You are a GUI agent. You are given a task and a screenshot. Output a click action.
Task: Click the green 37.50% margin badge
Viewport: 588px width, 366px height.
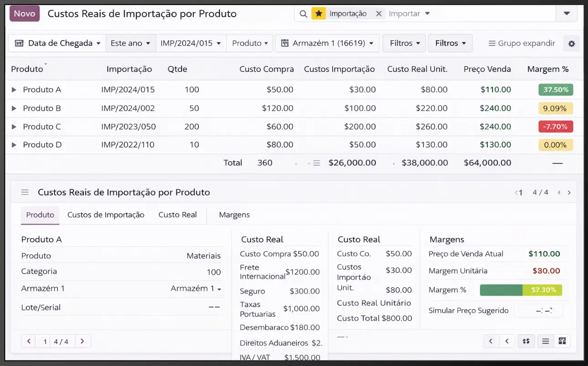[x=556, y=90]
